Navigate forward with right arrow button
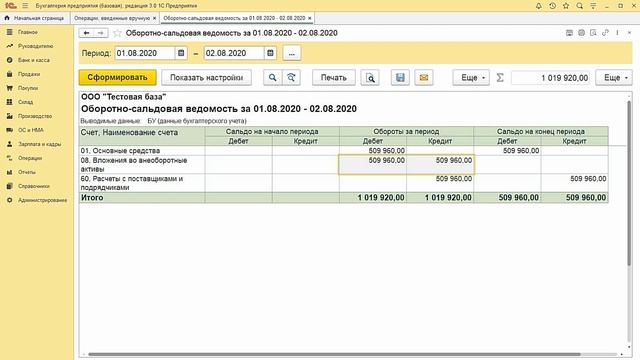Screen dimensions: 640x360 click(x=101, y=33)
